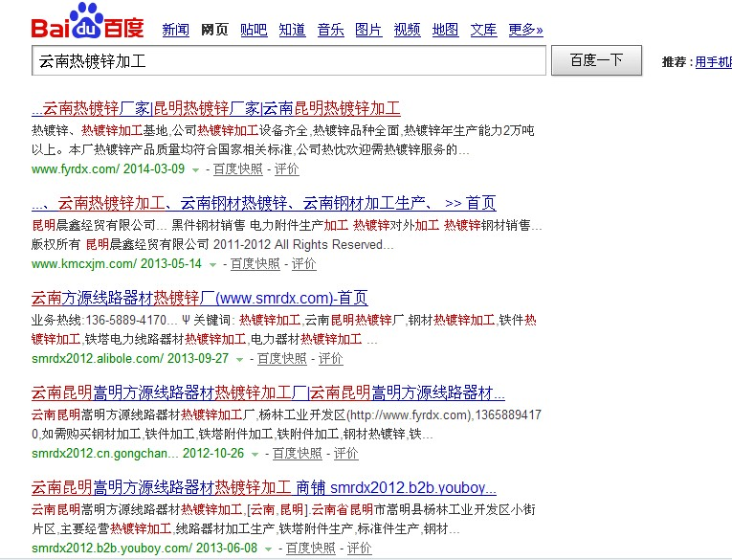Open the 图片 (Images) tab
This screenshot has height=560, width=732.
368,30
